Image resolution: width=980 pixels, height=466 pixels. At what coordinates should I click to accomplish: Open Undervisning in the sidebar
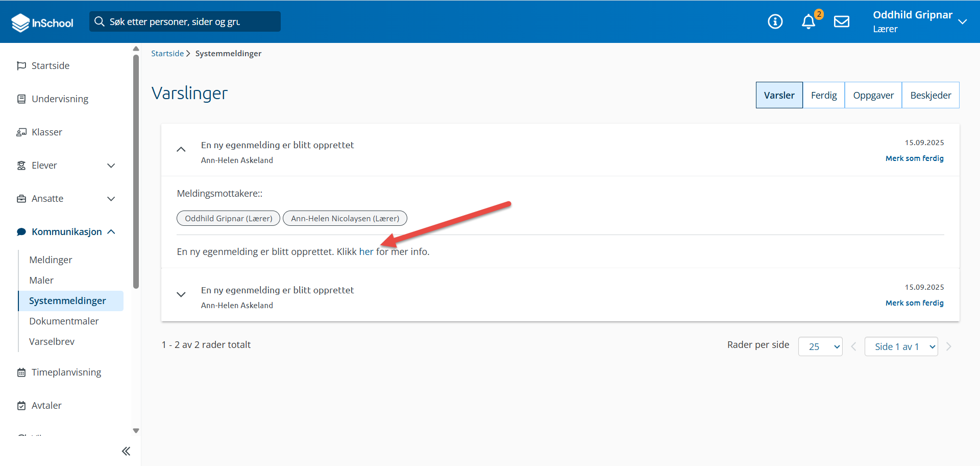[60, 99]
